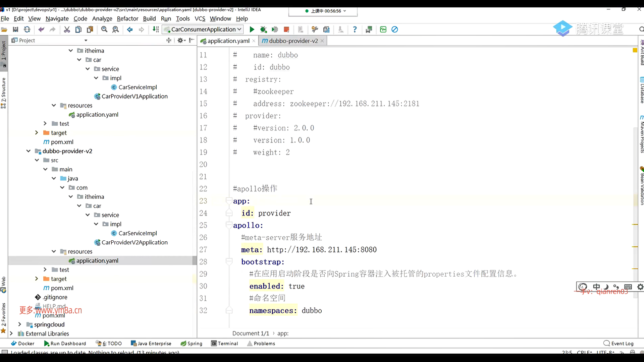Click the Terminal tab at the bottom
Viewport: 644px width, 362px height.
point(228,343)
